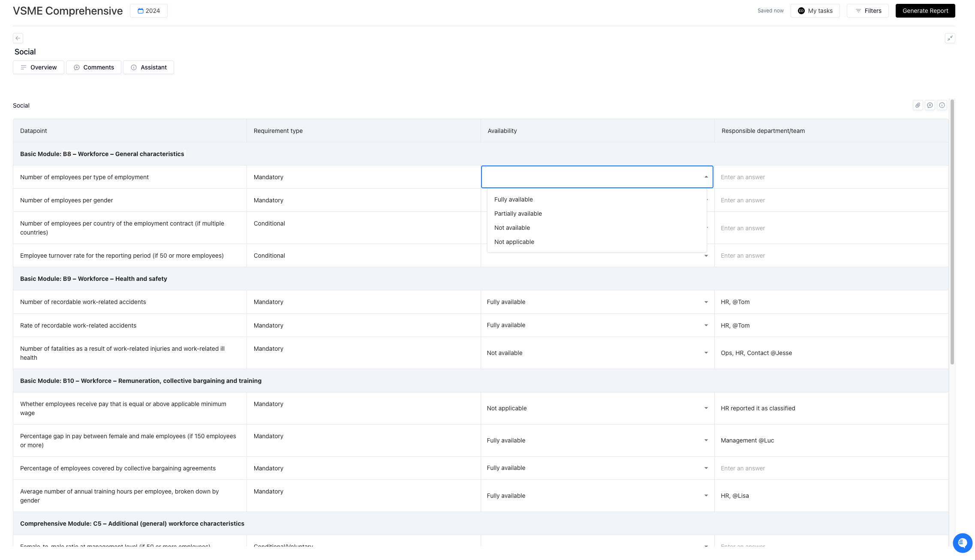The height and width of the screenshot is (560, 975).
Task: Click the add comment icon in Social header
Action: pyautogui.click(x=930, y=105)
